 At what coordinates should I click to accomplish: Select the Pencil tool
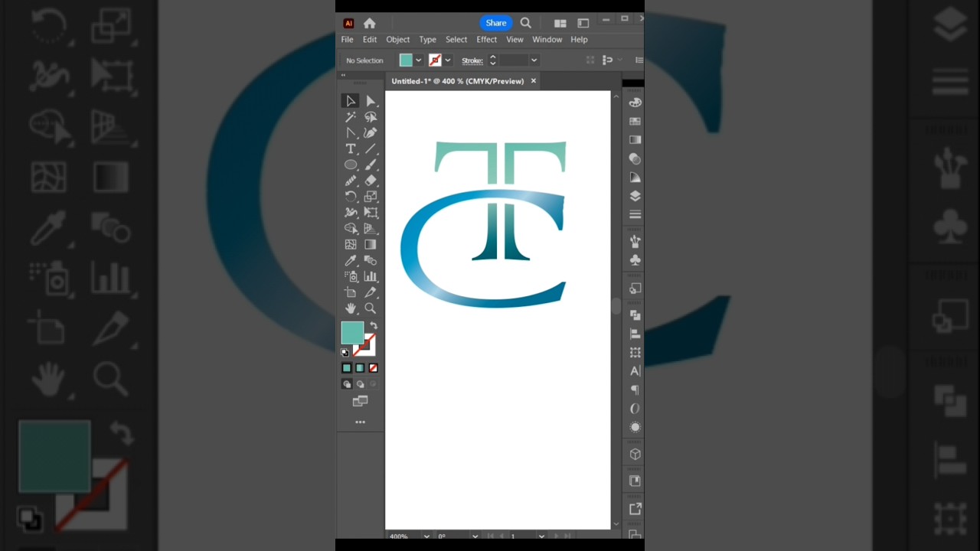pos(351,181)
